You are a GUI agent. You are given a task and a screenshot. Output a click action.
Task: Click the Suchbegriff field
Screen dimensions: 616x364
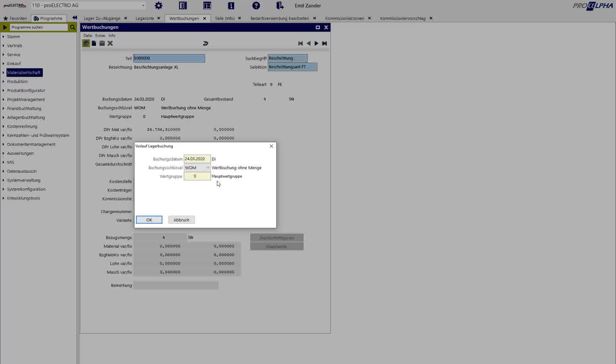287,58
